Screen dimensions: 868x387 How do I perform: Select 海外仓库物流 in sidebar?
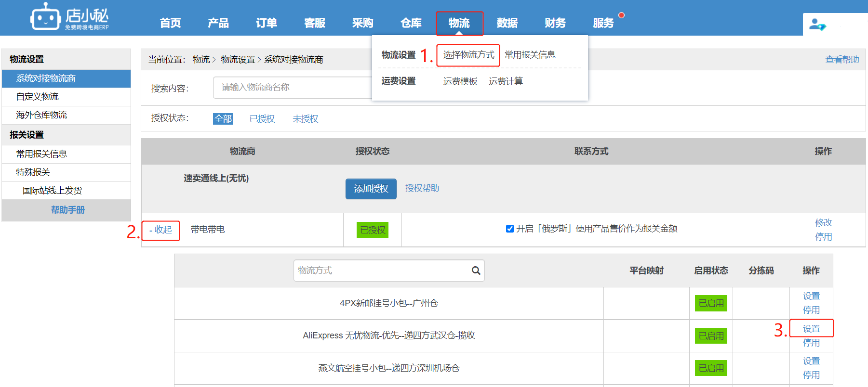coord(66,115)
